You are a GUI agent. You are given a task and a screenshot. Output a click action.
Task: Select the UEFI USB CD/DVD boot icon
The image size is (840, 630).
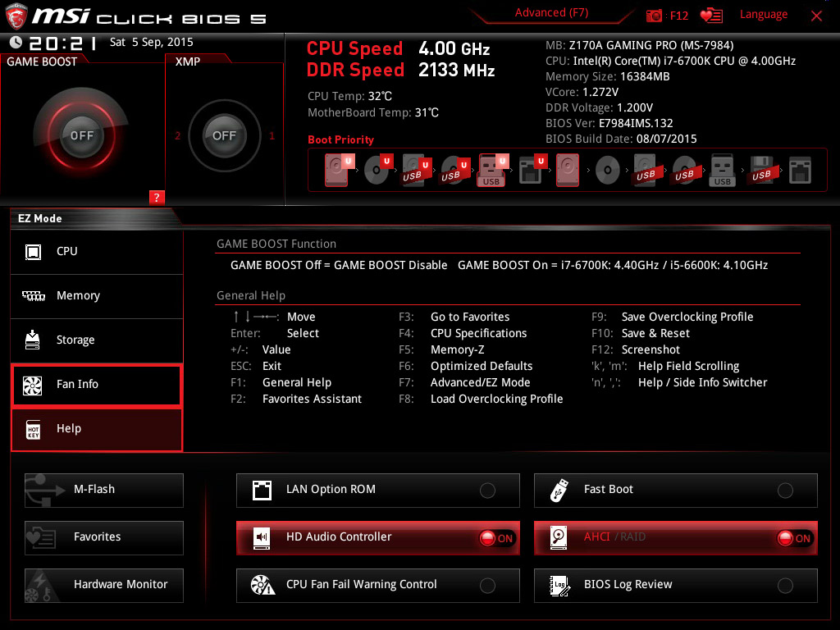(454, 170)
